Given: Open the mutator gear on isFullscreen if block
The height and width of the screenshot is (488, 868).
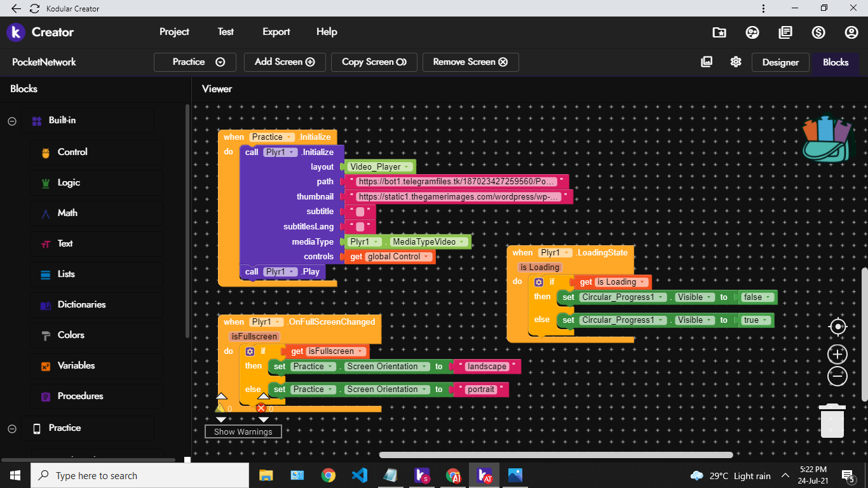Looking at the screenshot, I should click(250, 351).
